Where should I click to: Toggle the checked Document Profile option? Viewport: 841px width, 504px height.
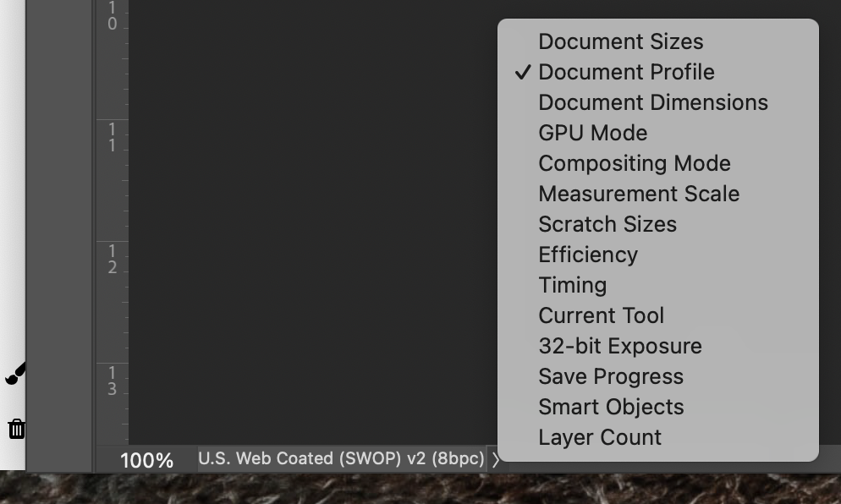(x=626, y=72)
